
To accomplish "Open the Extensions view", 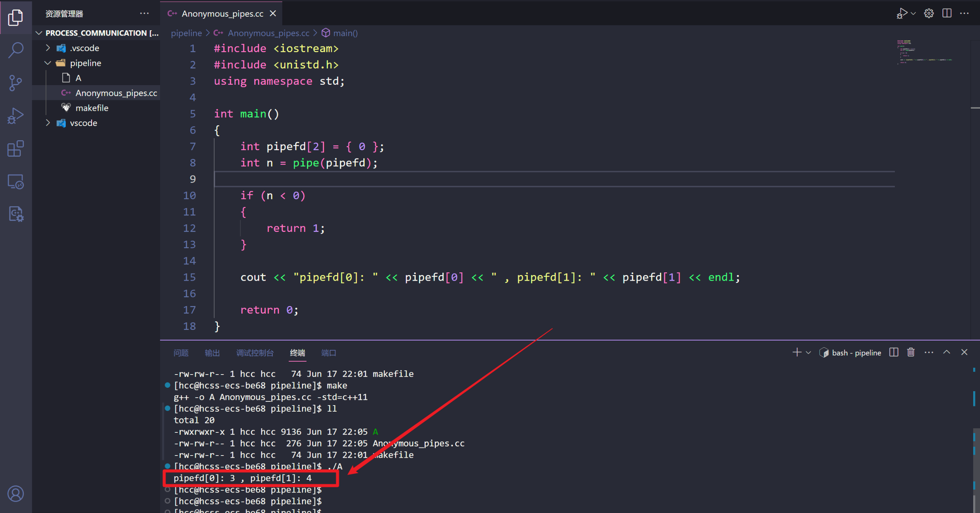I will [16, 148].
